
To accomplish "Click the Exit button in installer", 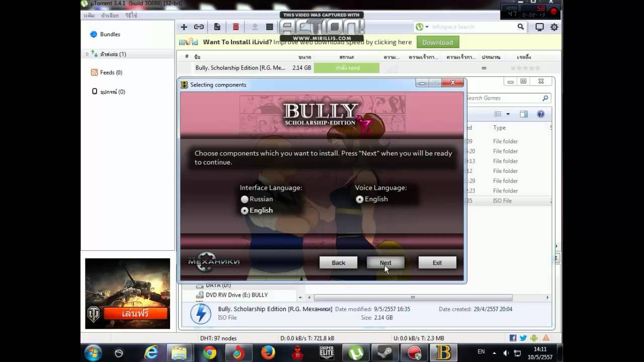I will click(437, 262).
